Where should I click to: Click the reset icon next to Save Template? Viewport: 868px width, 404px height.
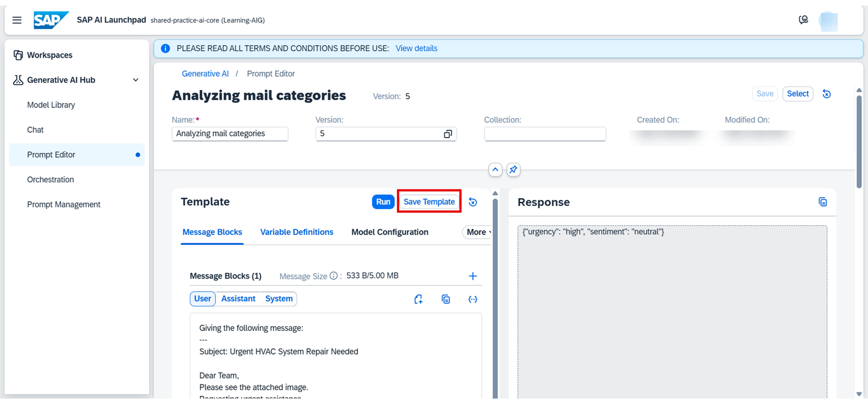tap(473, 202)
